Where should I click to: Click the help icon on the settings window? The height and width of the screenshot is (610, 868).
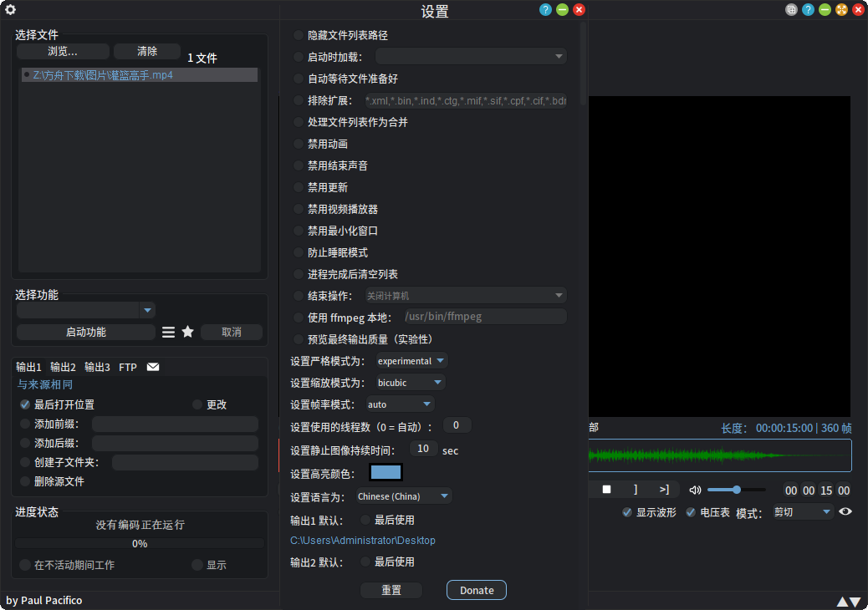pyautogui.click(x=545, y=9)
